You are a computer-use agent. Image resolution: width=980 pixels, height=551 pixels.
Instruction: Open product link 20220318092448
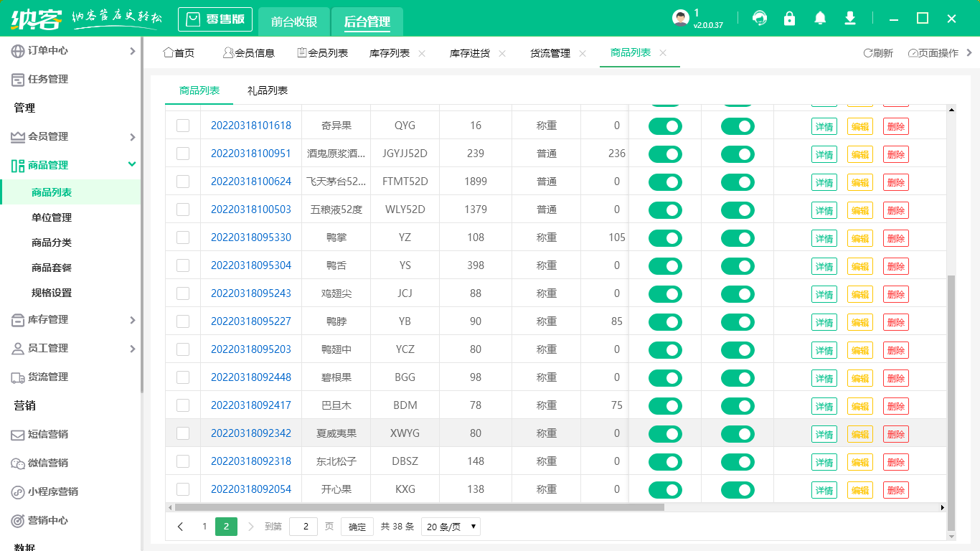(x=250, y=377)
